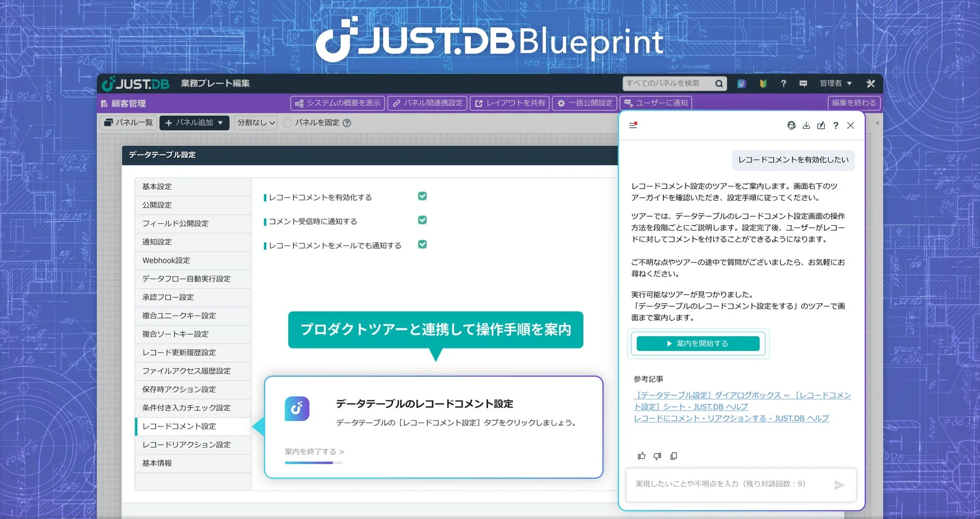Screen dimensions: 980x519
Task: Select 複合ソートキー設定 tab
Action: (x=193, y=334)
